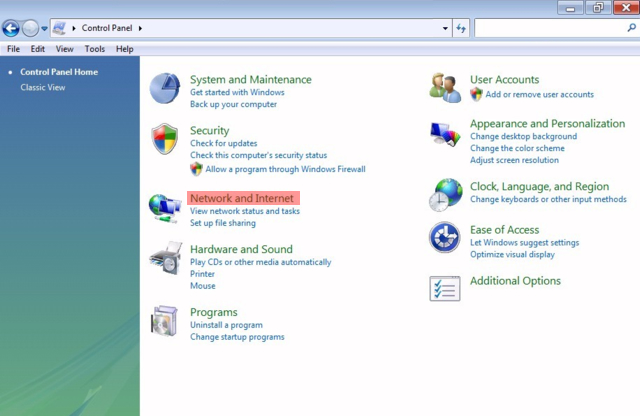Viewport: 640px width, 416px height.
Task: Click Back up your computer
Action: coord(233,104)
